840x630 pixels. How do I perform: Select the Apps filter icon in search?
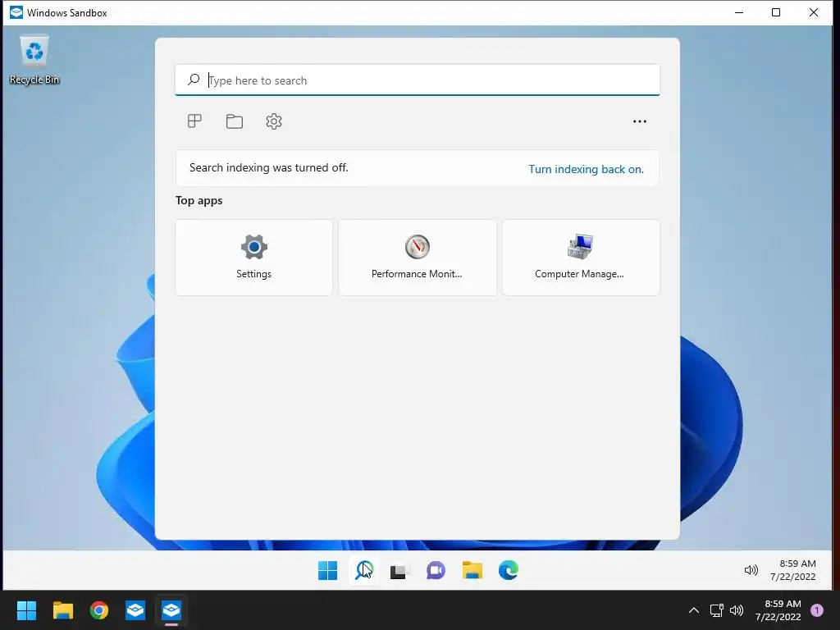click(x=194, y=121)
